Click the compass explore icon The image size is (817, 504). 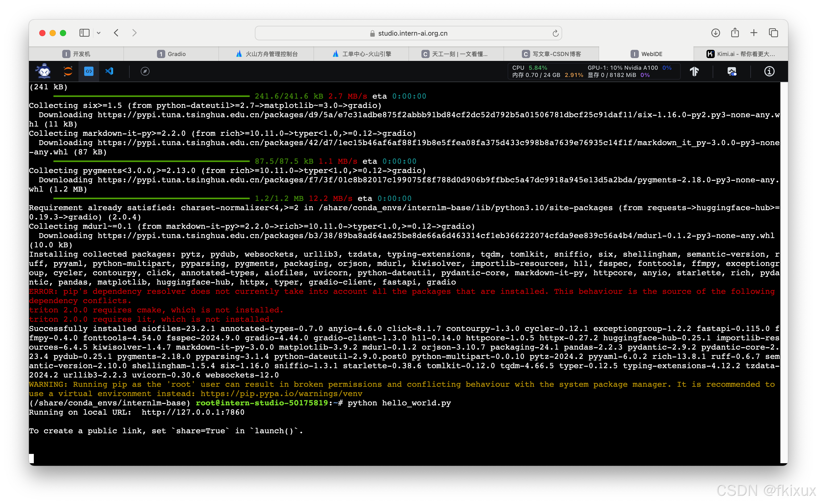pos(145,71)
